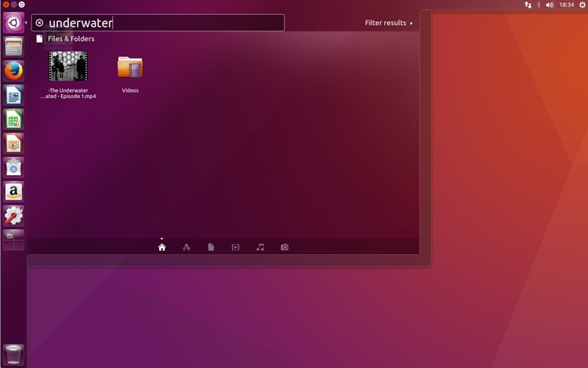This screenshot has height=368, width=588.
Task: Open the system session gear menu
Action: [583, 5]
